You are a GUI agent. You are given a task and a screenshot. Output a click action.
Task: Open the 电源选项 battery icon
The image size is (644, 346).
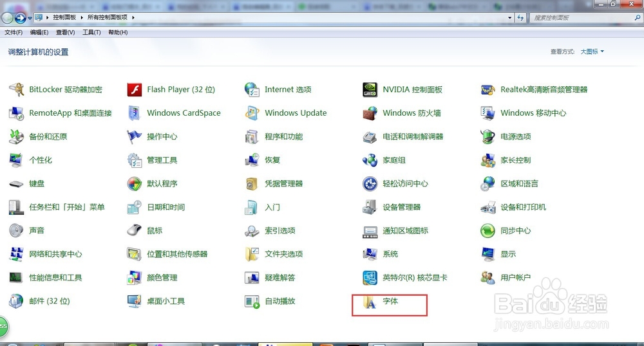point(488,136)
